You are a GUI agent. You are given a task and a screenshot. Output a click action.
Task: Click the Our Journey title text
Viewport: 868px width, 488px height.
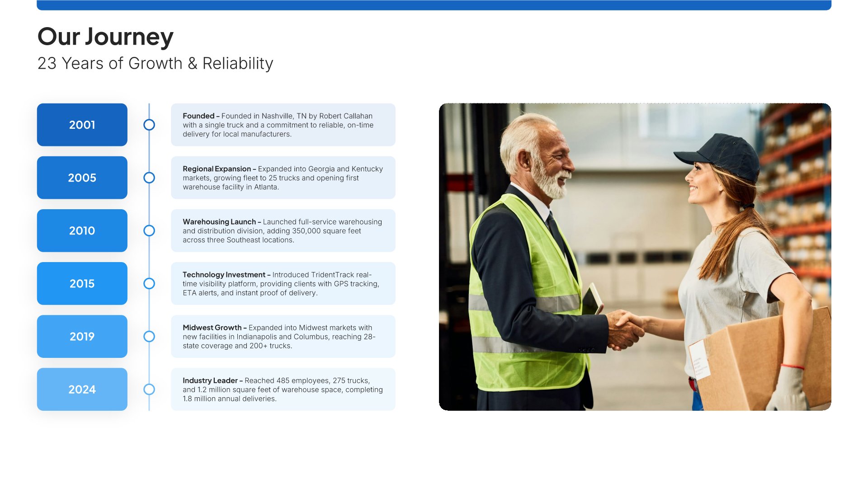click(105, 37)
